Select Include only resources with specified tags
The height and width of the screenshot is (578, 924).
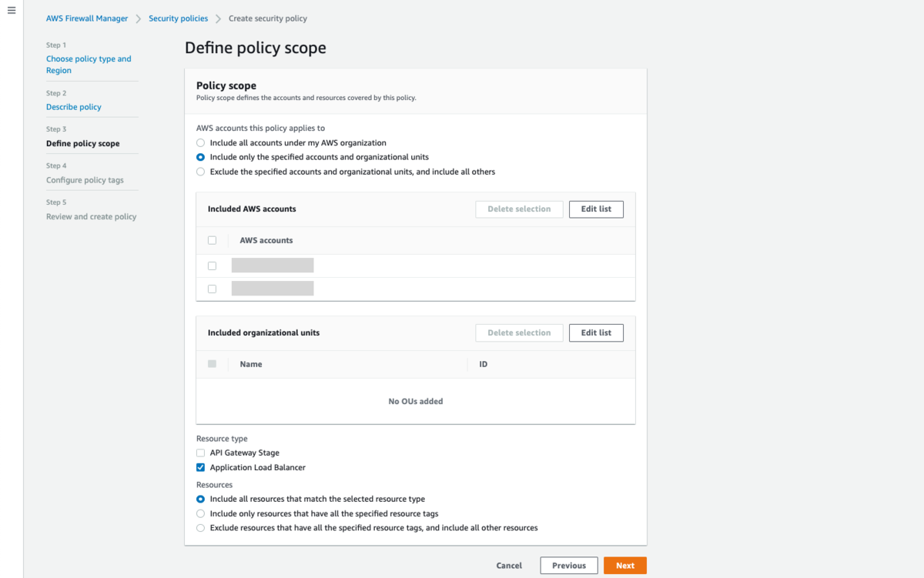click(x=201, y=513)
